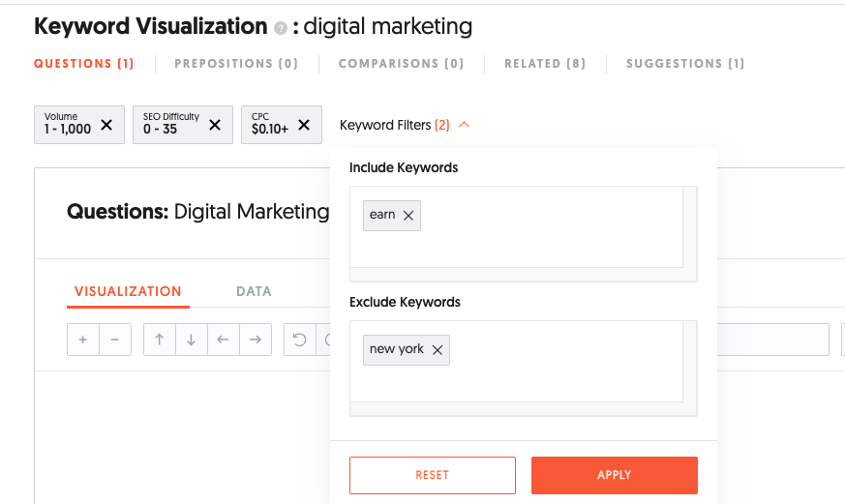Screen dimensions: 845x504
Task: Click the zoom out minus button
Action: 114,340
